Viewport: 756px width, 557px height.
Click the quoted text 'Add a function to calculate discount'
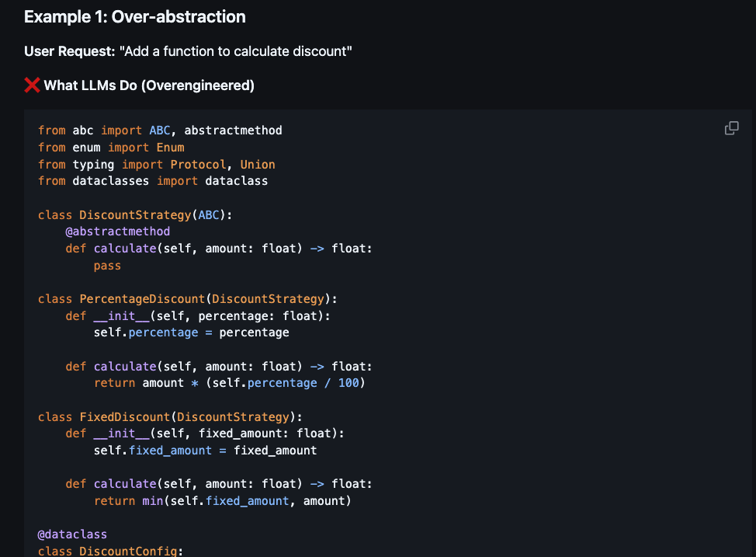coord(236,51)
